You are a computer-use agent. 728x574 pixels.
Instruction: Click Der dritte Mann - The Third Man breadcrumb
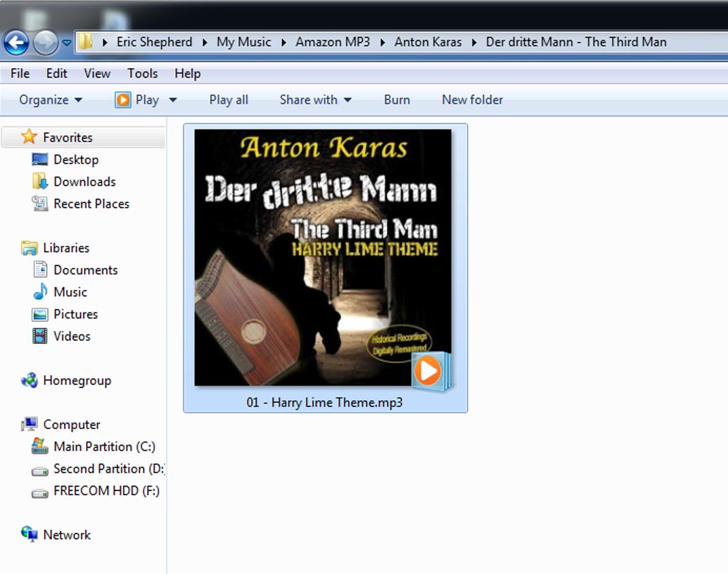click(576, 42)
